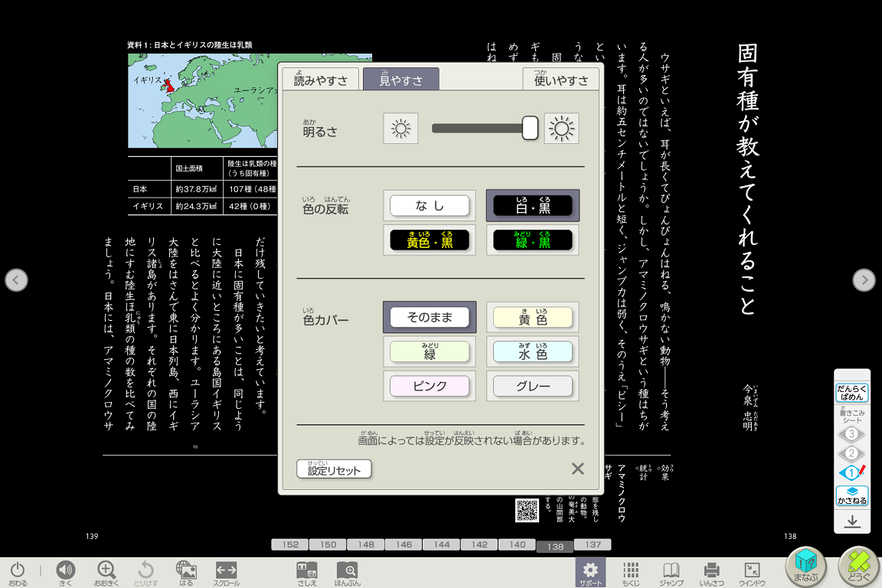Image resolution: width=882 pixels, height=588 pixels.
Task: Open the ジャンプ book icon
Action: click(x=671, y=572)
